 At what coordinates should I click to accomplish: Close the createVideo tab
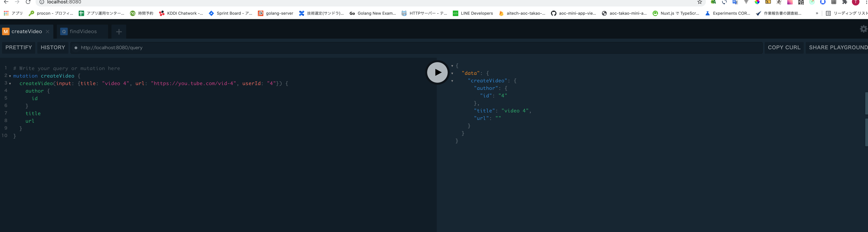(x=47, y=31)
